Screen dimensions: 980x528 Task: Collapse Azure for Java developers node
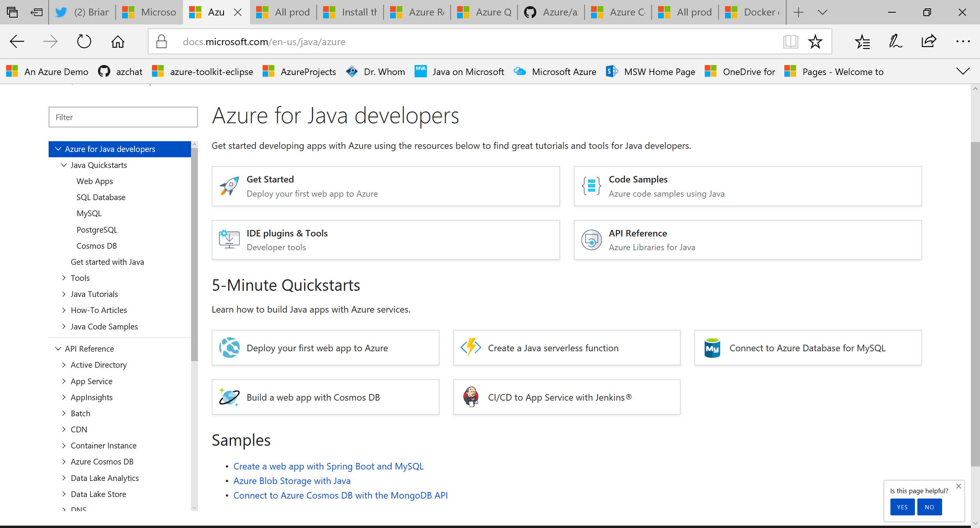point(58,149)
